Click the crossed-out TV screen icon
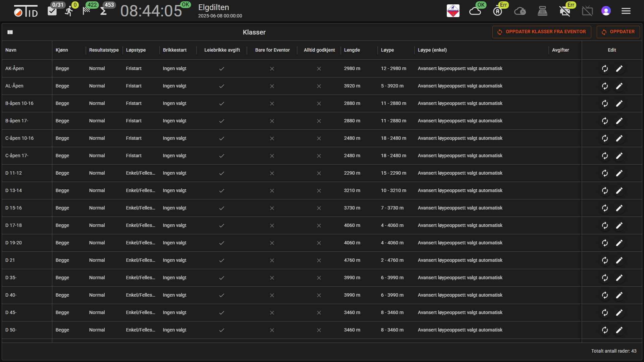This screenshot has height=362, width=644. click(587, 11)
